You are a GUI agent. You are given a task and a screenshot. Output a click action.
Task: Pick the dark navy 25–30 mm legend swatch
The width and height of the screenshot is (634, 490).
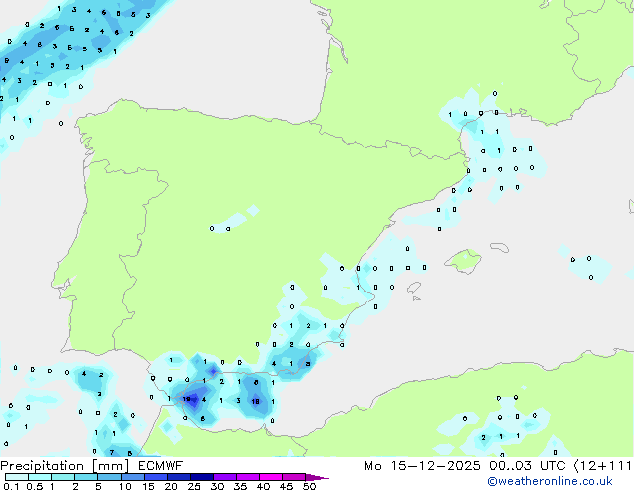tap(202, 477)
